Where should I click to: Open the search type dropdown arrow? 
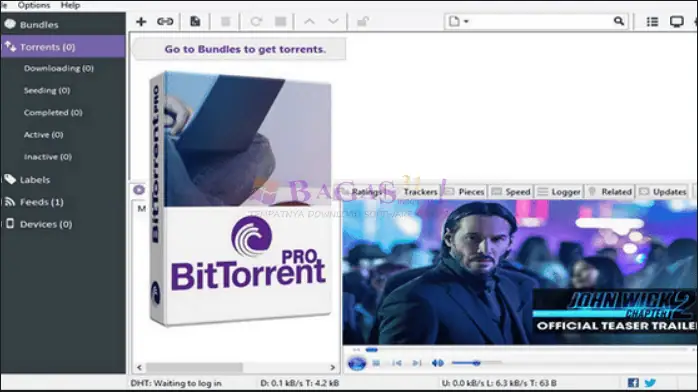[x=466, y=21]
